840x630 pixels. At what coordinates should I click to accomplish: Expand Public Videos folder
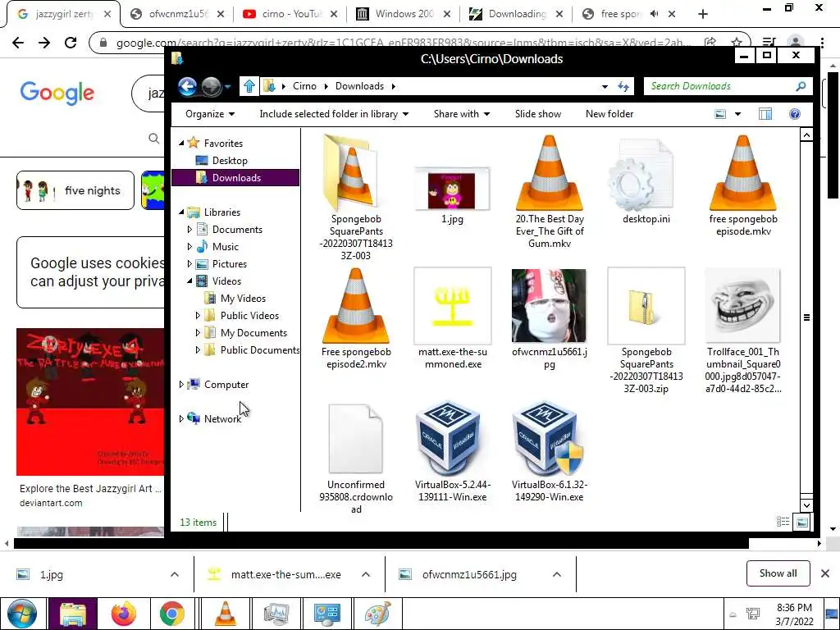(x=198, y=316)
